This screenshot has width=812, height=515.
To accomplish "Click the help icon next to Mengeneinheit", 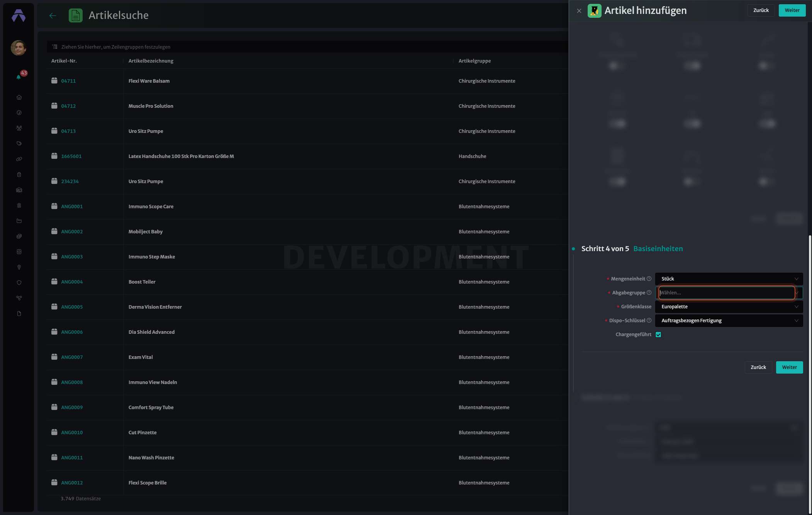I will click(649, 279).
